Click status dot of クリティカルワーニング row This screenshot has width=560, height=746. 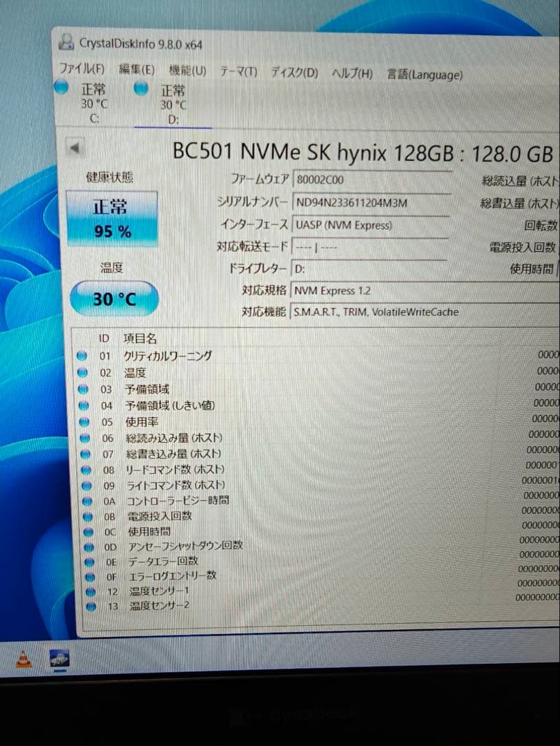(82, 356)
